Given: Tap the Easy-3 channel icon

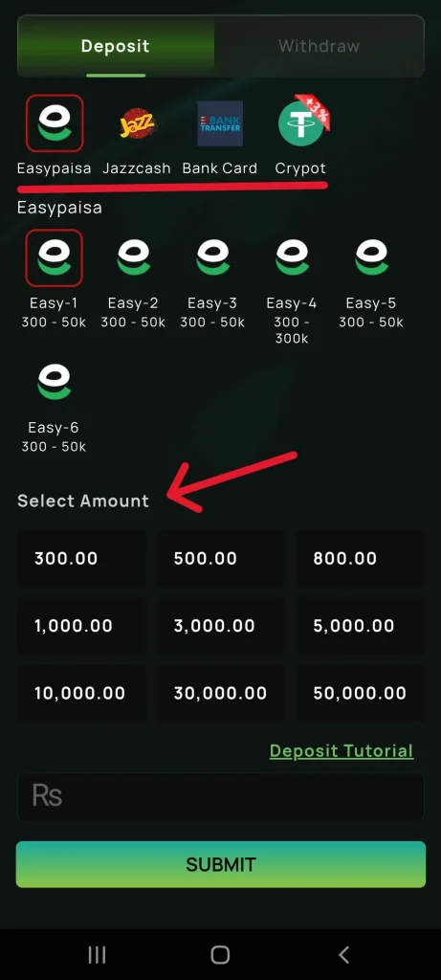Looking at the screenshot, I should tap(212, 258).
